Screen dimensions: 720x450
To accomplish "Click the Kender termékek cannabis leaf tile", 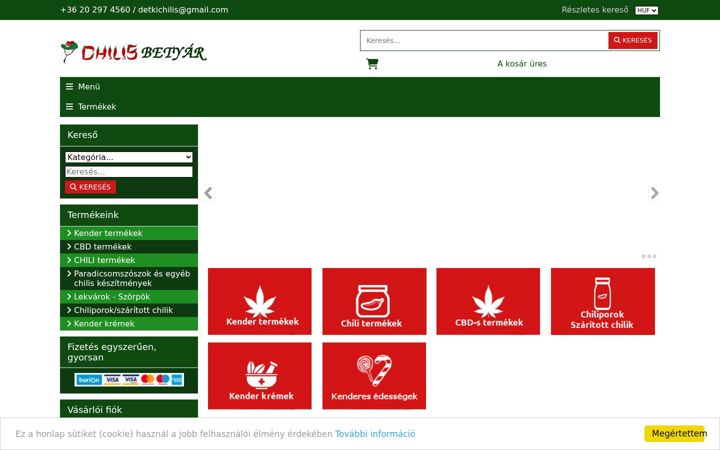I will click(x=260, y=301).
